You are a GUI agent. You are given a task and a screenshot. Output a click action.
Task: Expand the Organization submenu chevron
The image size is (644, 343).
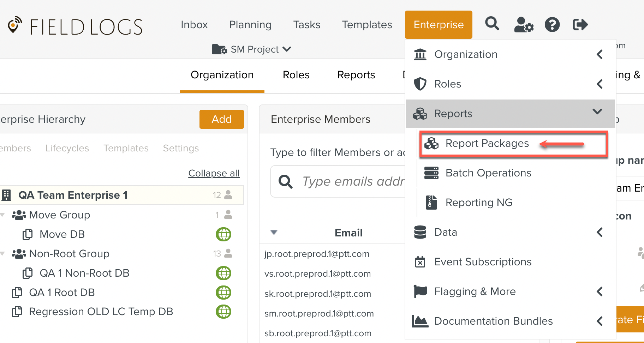pyautogui.click(x=599, y=54)
